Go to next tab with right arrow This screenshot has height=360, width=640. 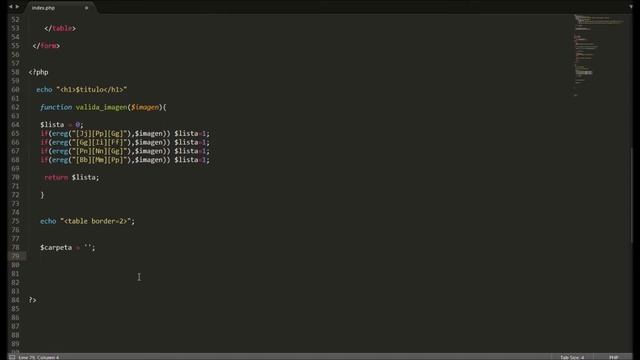[x=17, y=7]
